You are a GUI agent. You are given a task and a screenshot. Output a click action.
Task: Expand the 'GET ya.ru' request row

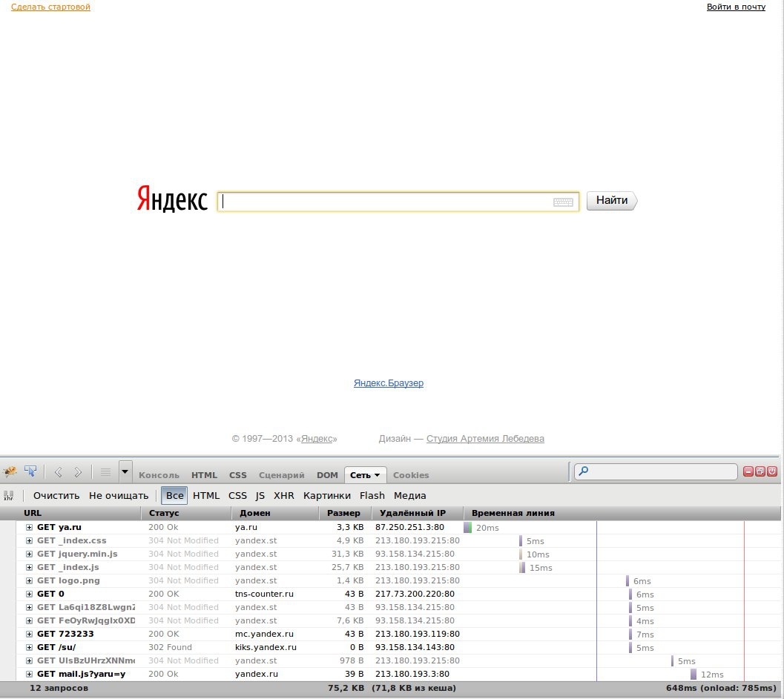(x=30, y=527)
